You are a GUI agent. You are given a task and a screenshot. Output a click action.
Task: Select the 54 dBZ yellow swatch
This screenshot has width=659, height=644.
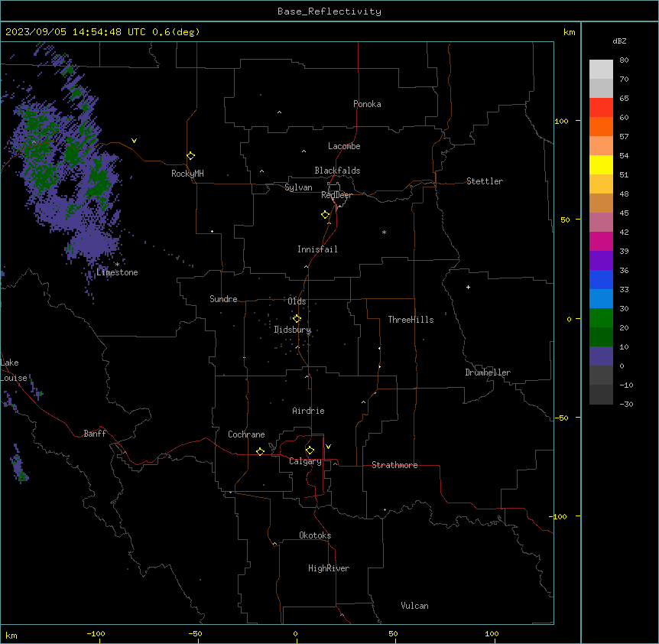[x=601, y=164]
